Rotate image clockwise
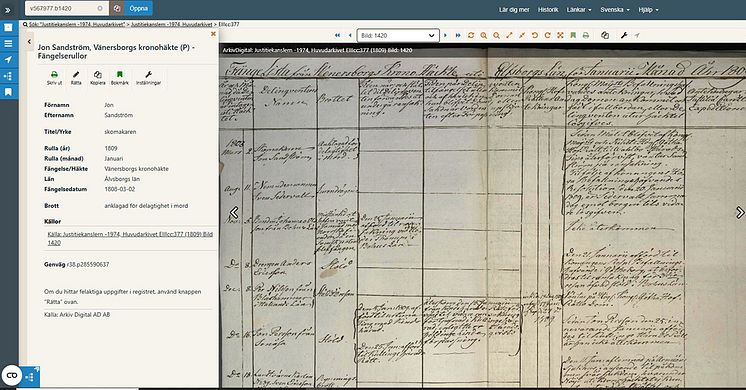Image resolution: width=746 pixels, height=390 pixels. pos(548,36)
